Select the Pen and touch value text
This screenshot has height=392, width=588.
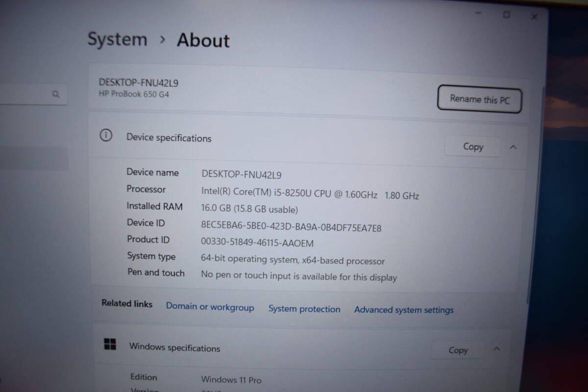pos(299,276)
